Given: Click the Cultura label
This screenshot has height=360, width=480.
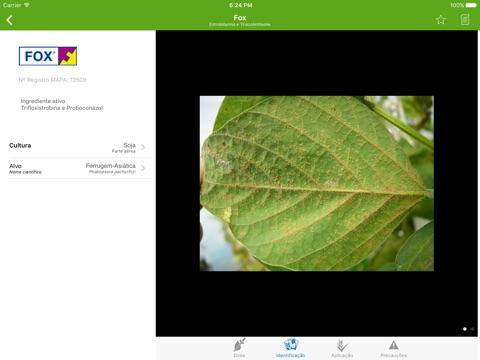Looking at the screenshot, I should (20, 145).
